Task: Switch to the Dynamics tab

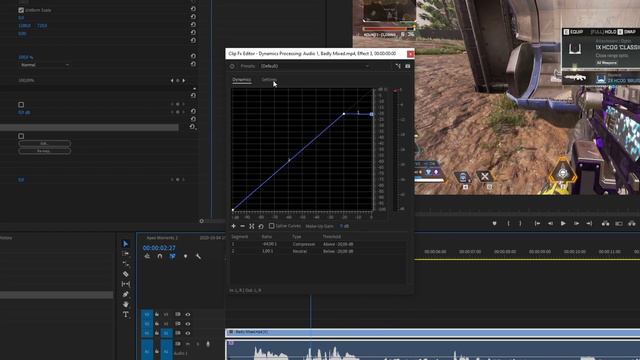Action: pos(242,80)
